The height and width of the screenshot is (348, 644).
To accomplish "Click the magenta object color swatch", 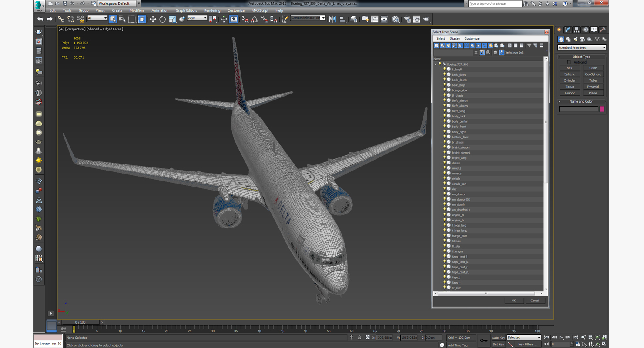I will coord(602,109).
